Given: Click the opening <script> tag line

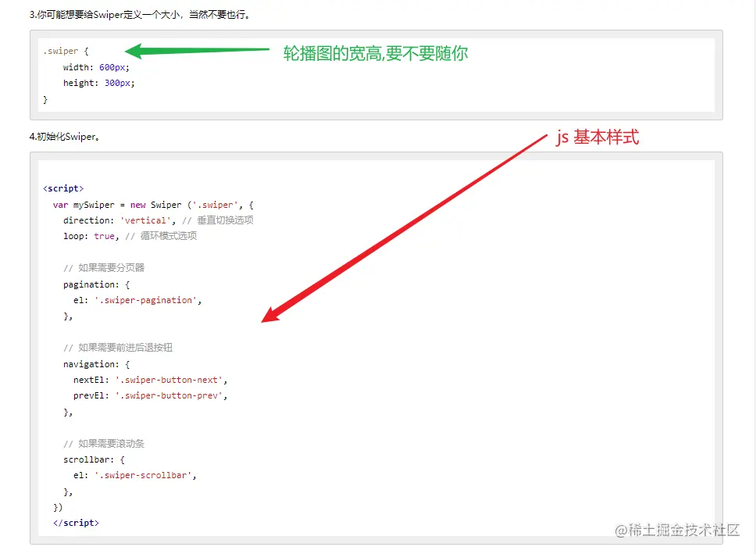Looking at the screenshot, I should pos(63,188).
